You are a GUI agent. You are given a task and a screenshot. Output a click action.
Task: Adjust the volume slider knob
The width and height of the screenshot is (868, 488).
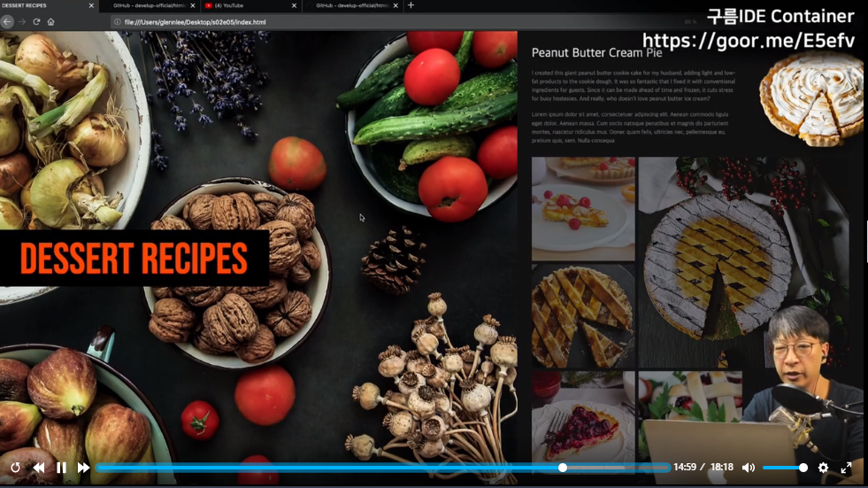click(803, 468)
